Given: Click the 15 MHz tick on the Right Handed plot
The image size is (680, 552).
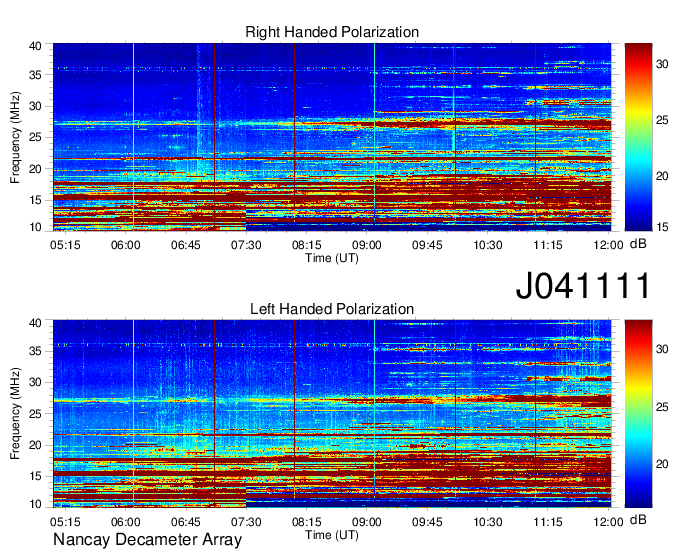Looking at the screenshot, I should (35, 200).
